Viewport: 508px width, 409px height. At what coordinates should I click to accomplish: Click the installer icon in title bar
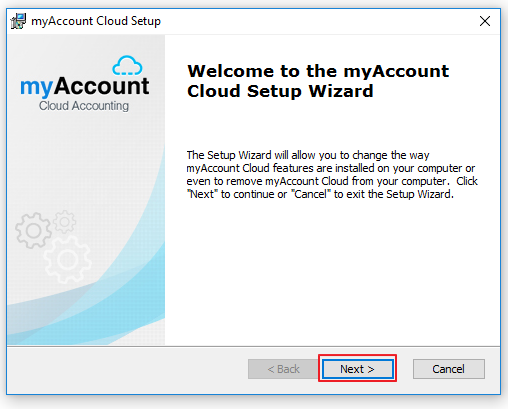tap(18, 21)
